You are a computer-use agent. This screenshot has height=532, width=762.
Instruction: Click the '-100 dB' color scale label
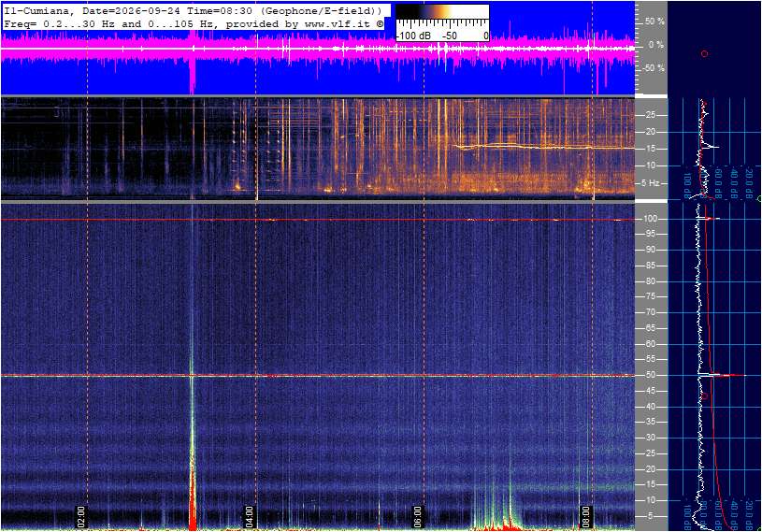(413, 36)
